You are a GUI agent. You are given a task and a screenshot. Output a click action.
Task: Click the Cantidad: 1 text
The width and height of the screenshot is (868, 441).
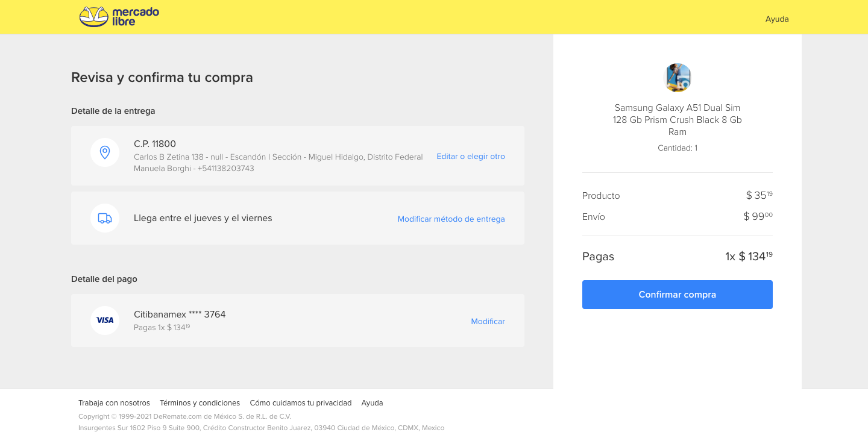pos(678,148)
